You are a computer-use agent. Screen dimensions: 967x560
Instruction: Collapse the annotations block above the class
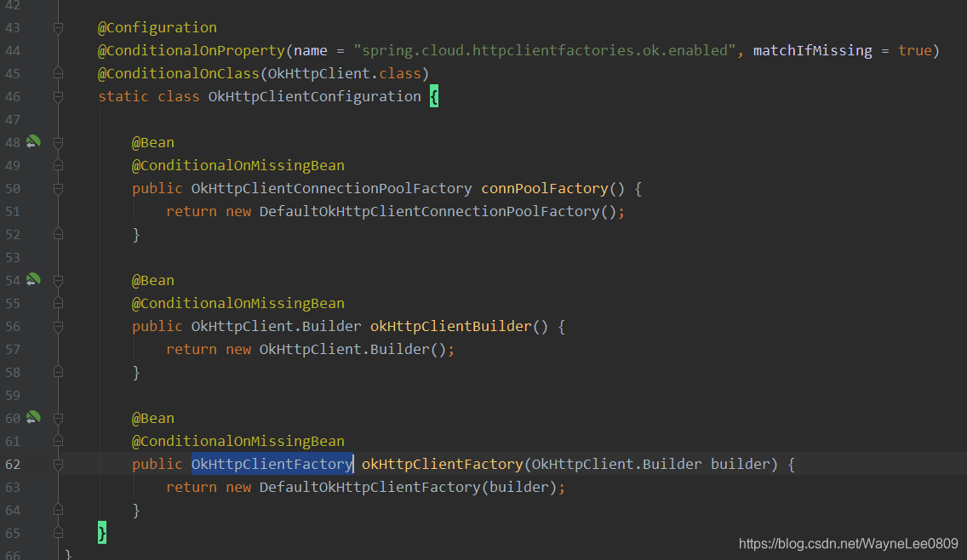click(x=58, y=27)
